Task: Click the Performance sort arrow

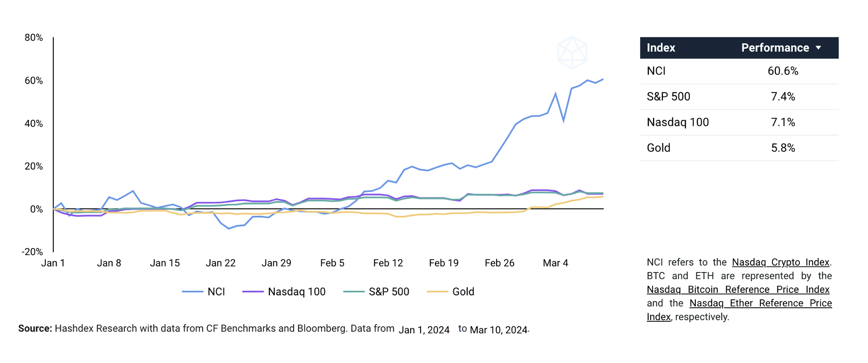Action: pos(818,48)
